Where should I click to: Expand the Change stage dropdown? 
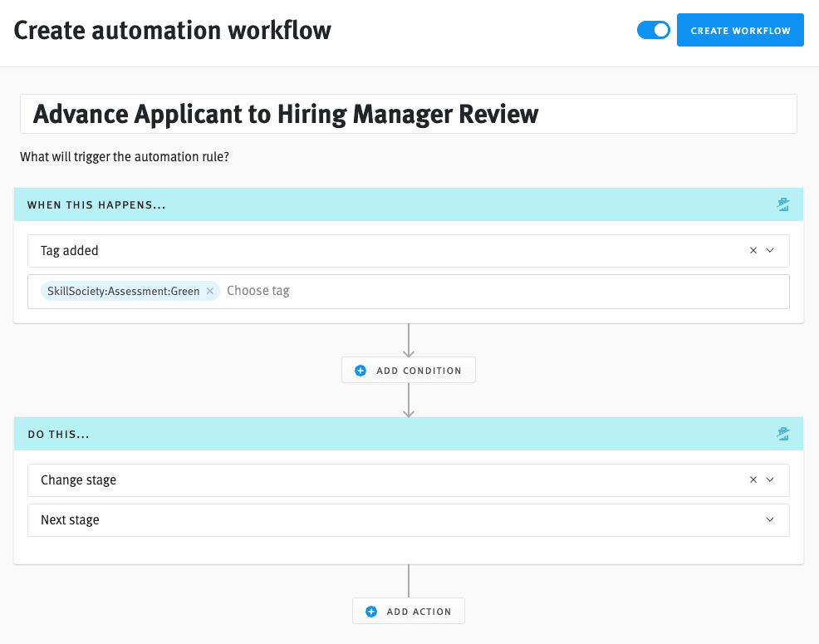771,479
